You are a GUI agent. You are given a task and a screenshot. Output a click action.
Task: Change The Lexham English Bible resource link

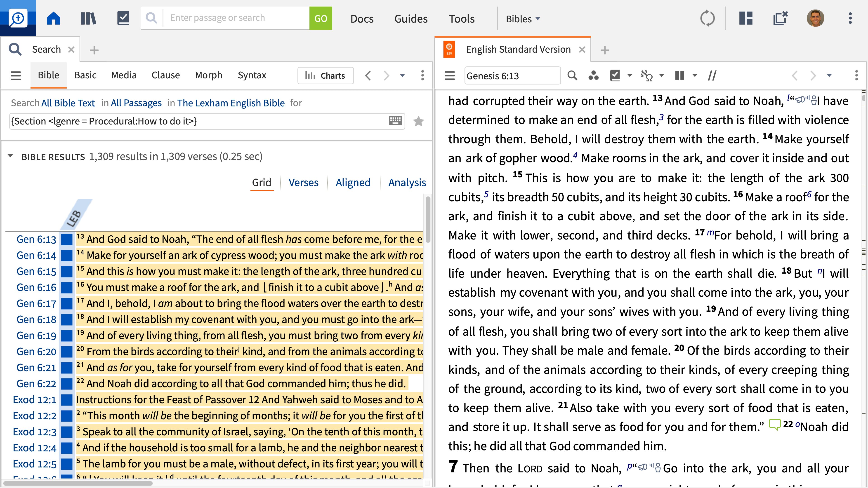(x=231, y=103)
